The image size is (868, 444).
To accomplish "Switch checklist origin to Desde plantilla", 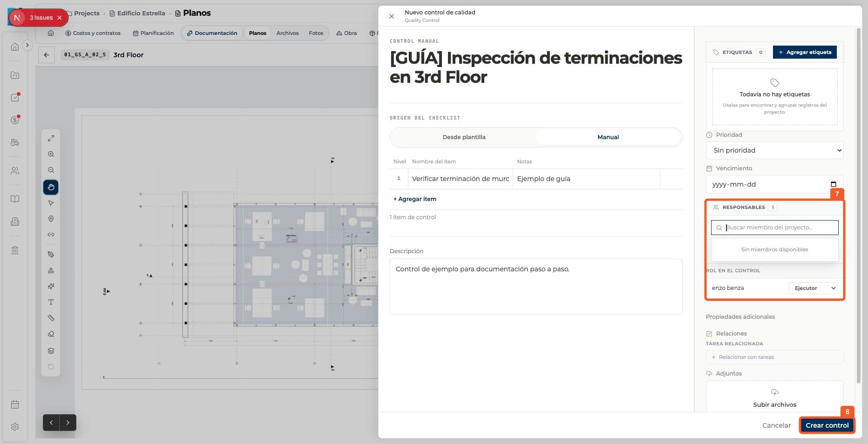I will tap(464, 137).
